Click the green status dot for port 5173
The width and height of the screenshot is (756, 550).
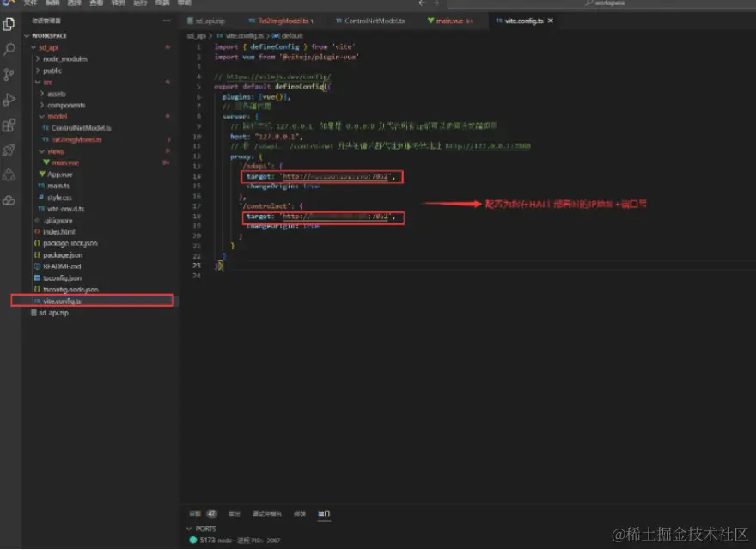pos(193,540)
